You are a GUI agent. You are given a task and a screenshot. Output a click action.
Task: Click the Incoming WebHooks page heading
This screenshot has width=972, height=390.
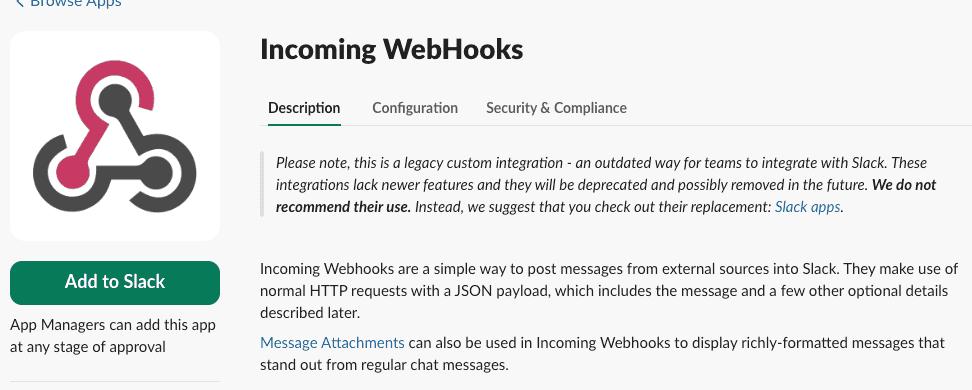click(391, 50)
